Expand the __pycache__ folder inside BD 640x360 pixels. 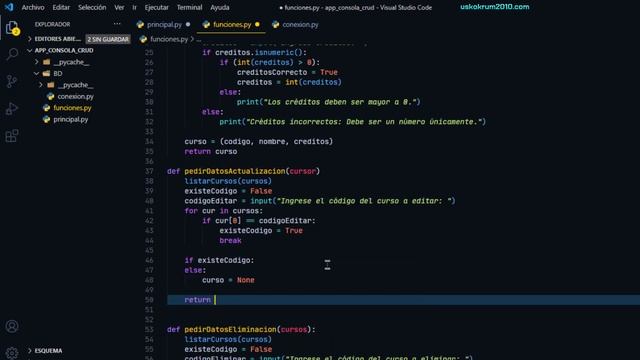(x=41, y=85)
